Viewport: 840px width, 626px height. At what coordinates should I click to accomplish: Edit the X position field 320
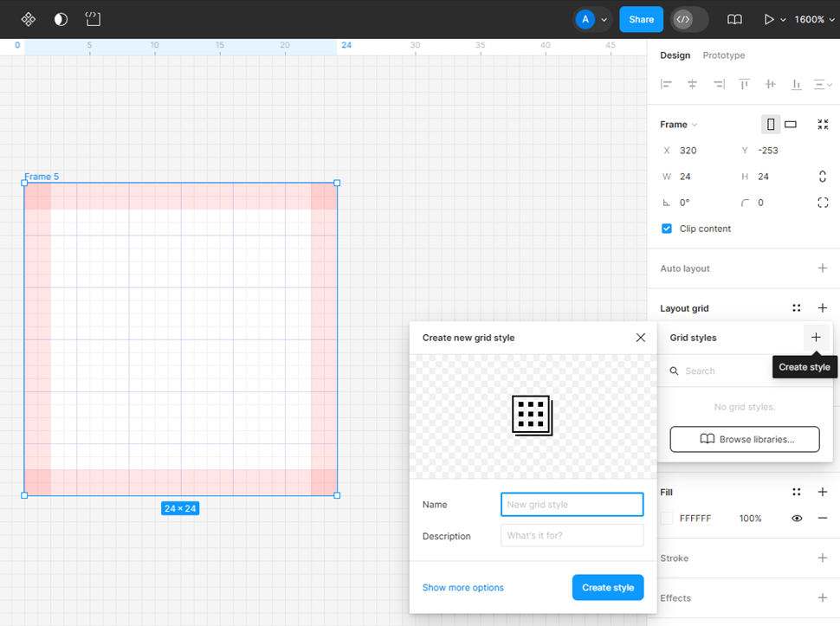point(696,151)
